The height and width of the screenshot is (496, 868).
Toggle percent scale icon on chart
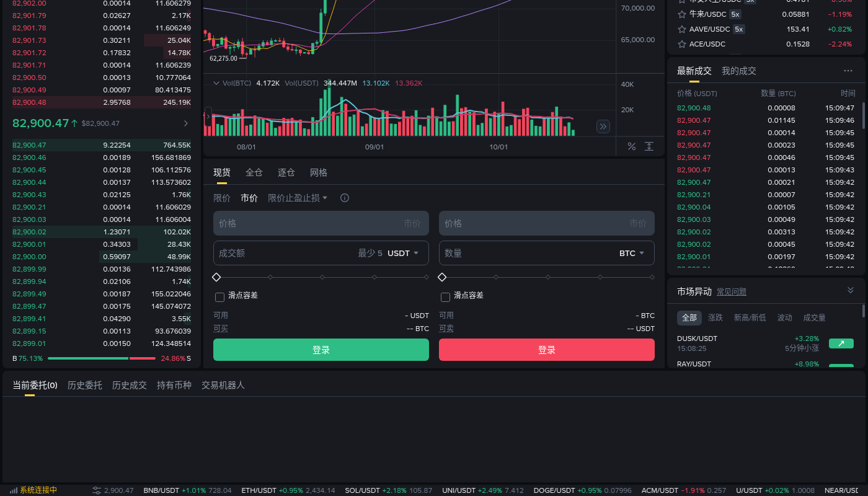[x=632, y=146]
